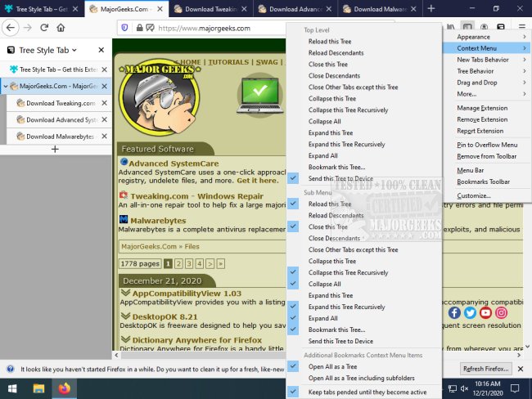Viewport: 532px width, 399px height.
Task: Select Manage Extension menu entry
Action: coord(487,108)
